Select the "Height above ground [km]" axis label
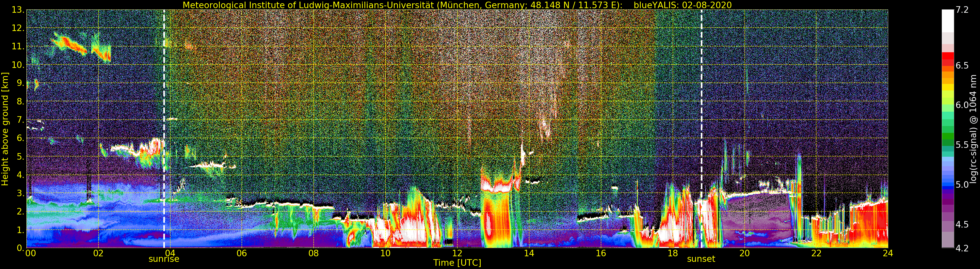 click(5, 129)
